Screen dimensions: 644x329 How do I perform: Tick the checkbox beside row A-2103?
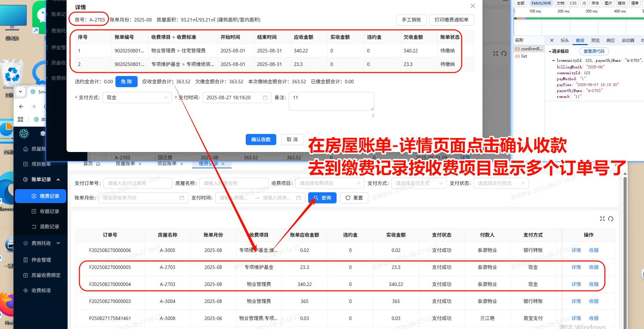coord(103,158)
